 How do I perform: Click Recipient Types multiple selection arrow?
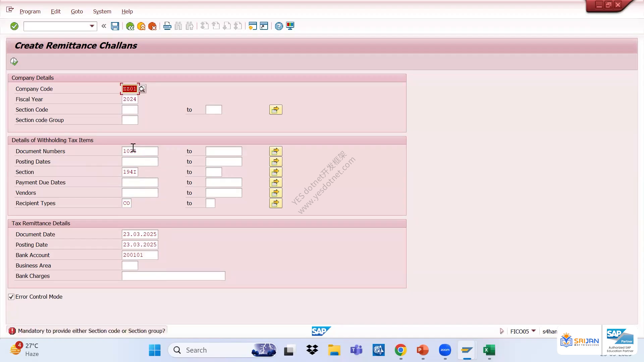276,203
